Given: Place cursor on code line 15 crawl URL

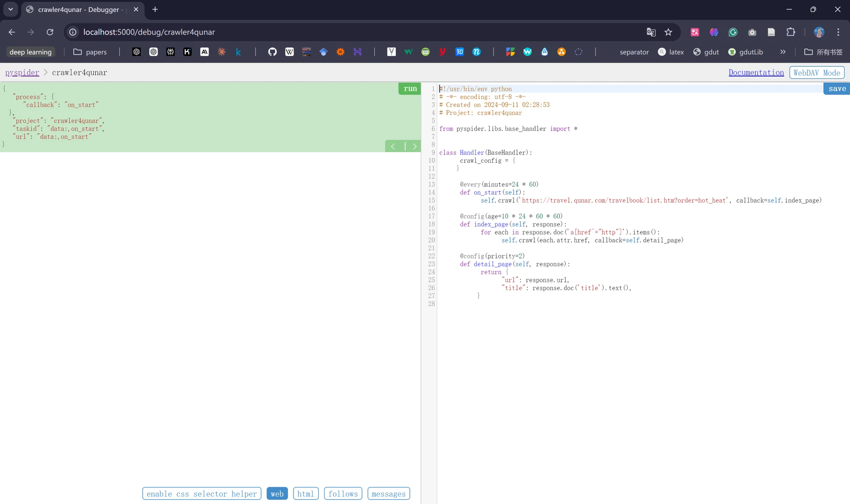Looking at the screenshot, I should tap(624, 200).
